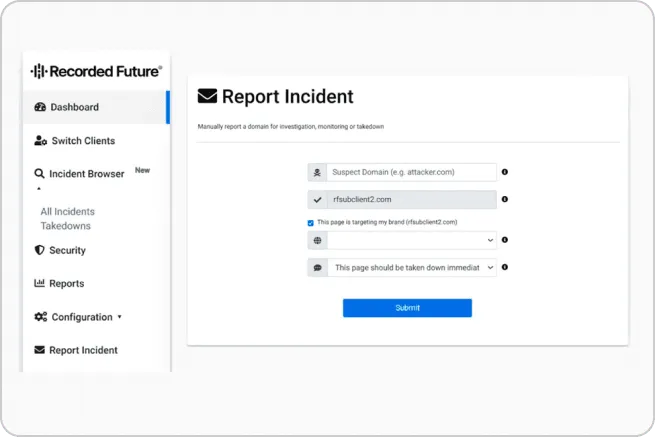Open the 'This page should be taken down' dropdown
655x437 pixels.
[412, 268]
